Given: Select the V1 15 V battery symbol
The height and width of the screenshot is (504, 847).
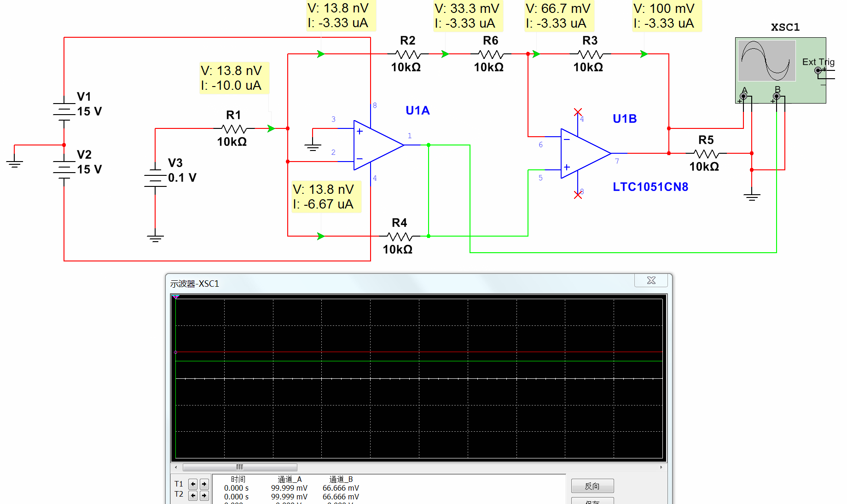Looking at the screenshot, I should (64, 110).
